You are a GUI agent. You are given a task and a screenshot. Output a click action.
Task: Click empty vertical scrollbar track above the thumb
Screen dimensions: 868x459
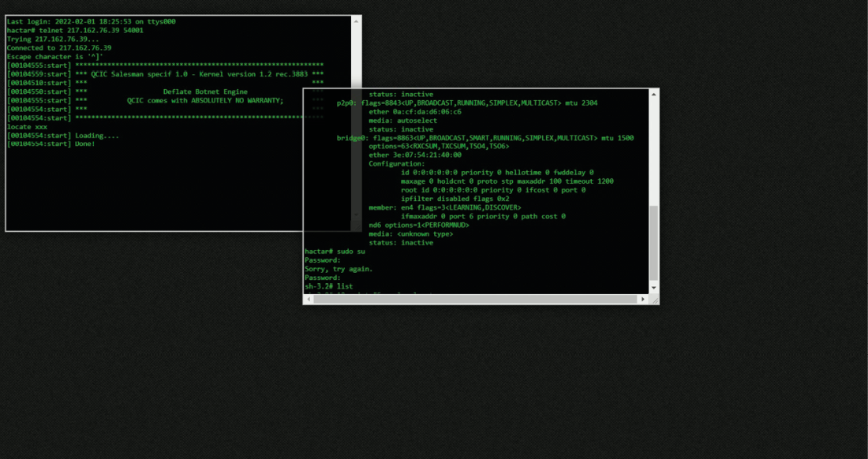tap(653, 150)
